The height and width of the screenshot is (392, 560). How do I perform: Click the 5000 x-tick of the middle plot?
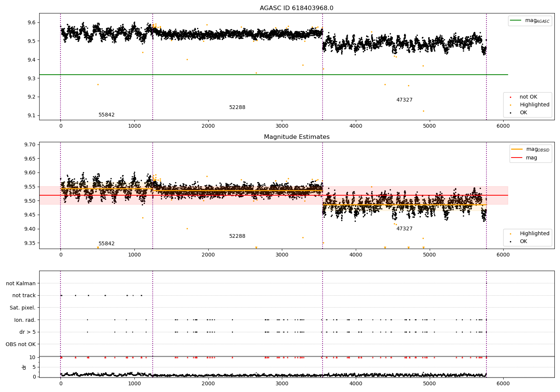click(429, 255)
